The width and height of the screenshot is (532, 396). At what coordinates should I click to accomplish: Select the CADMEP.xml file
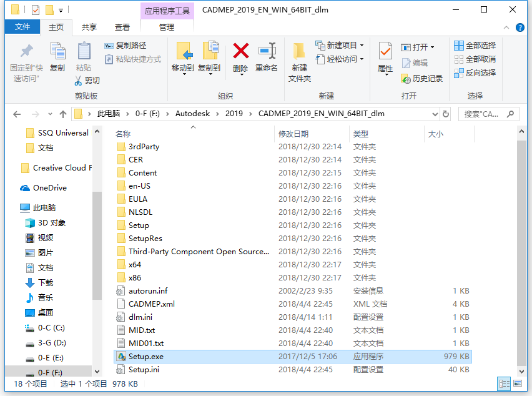(x=152, y=304)
